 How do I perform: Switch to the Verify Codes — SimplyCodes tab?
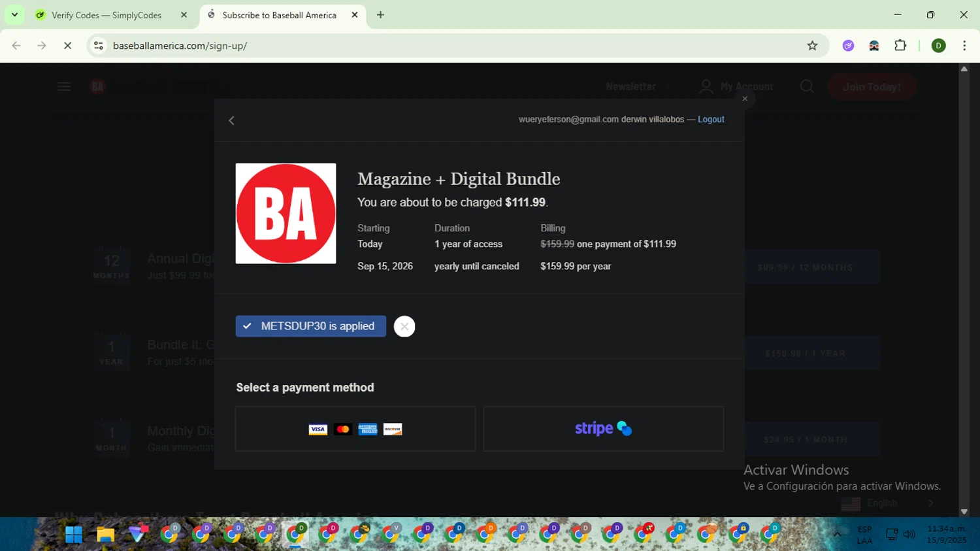(x=106, y=15)
